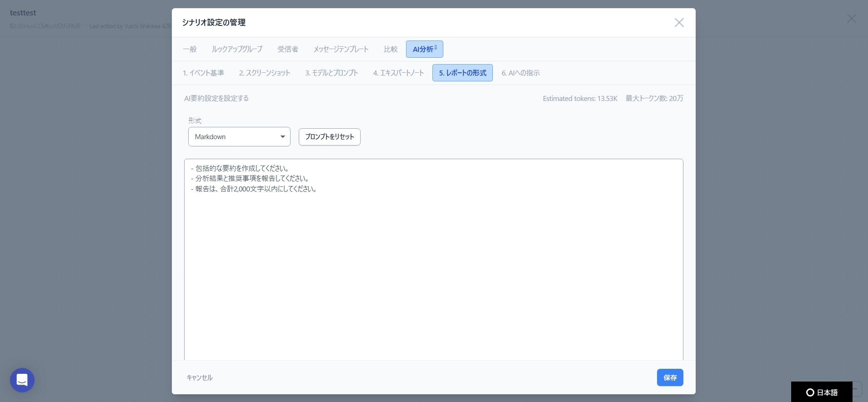Select step 5. レポートの形式
This screenshot has width=868, height=402.
pos(462,73)
